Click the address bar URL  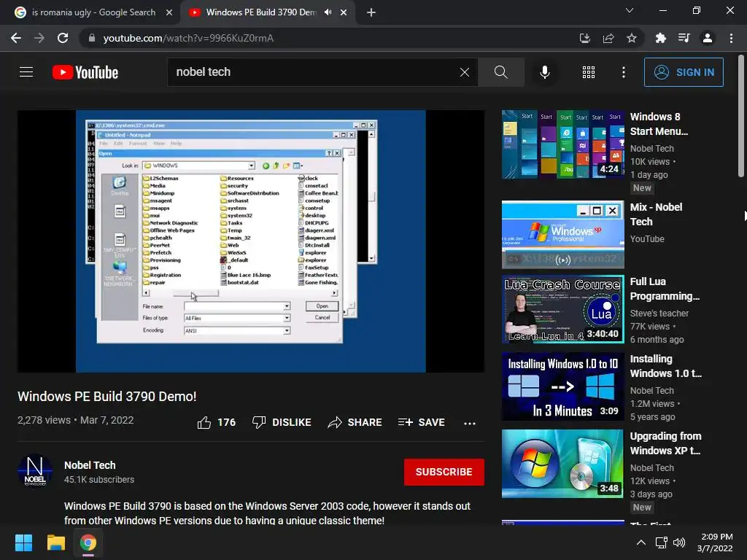[x=188, y=38]
